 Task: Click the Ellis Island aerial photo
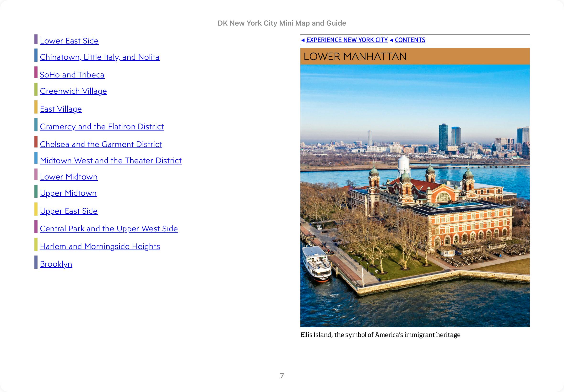pos(415,196)
